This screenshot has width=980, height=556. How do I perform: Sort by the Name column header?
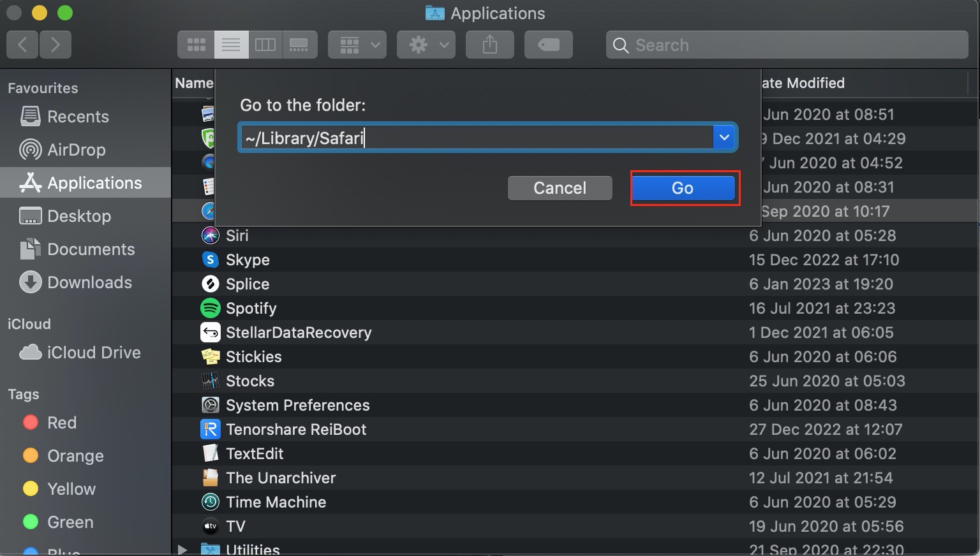(194, 83)
